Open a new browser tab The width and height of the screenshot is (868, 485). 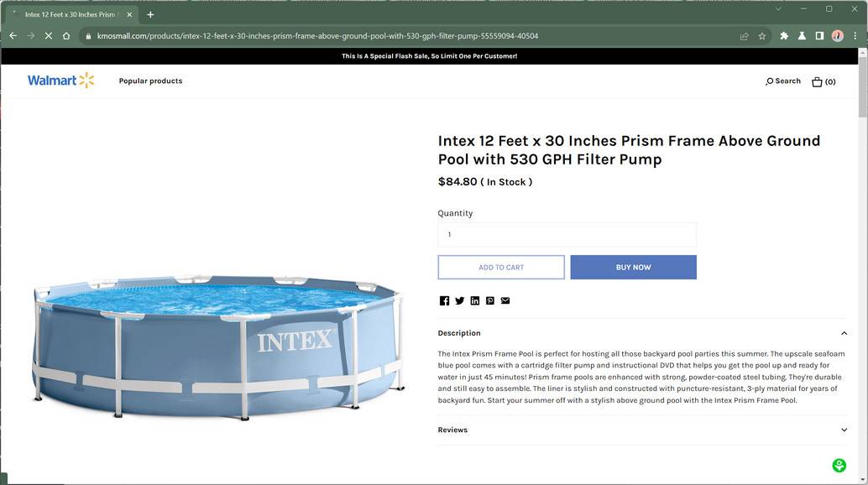150,15
